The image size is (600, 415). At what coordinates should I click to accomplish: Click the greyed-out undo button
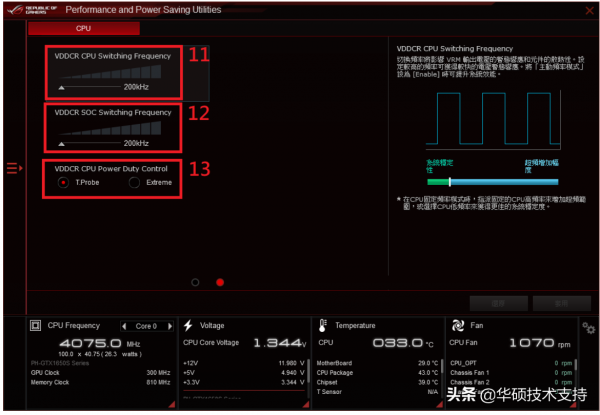click(499, 303)
